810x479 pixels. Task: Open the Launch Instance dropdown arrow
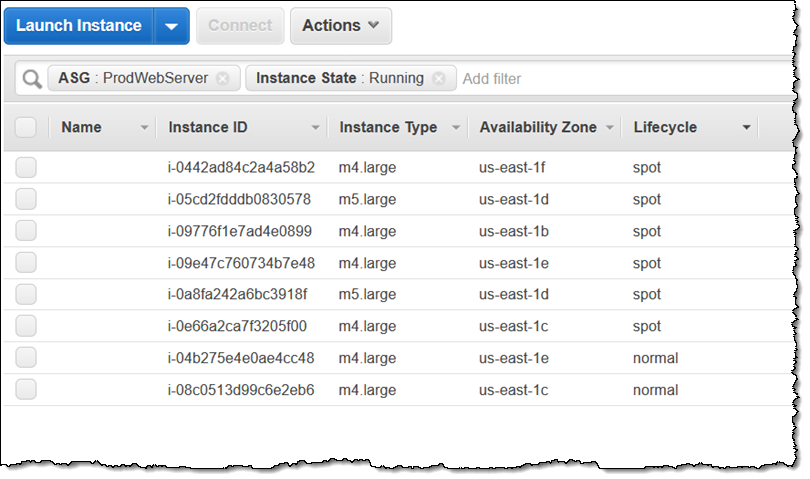(171, 26)
